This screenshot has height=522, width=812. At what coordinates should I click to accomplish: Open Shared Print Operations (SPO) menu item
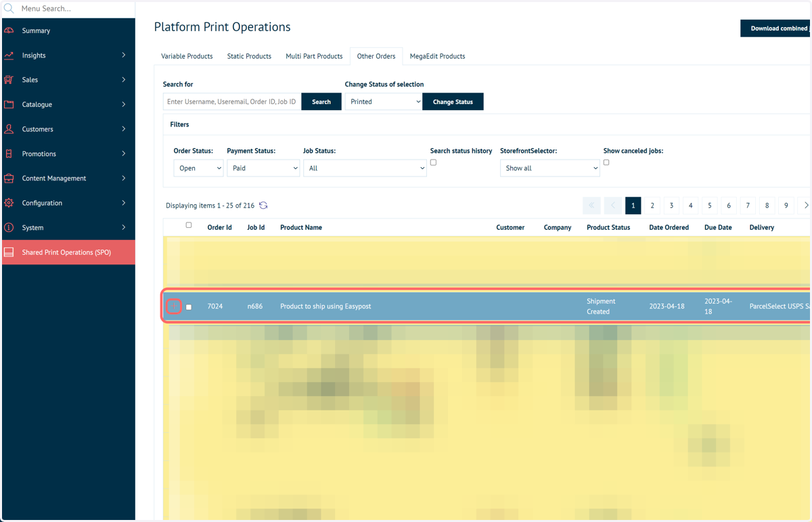pyautogui.click(x=68, y=252)
